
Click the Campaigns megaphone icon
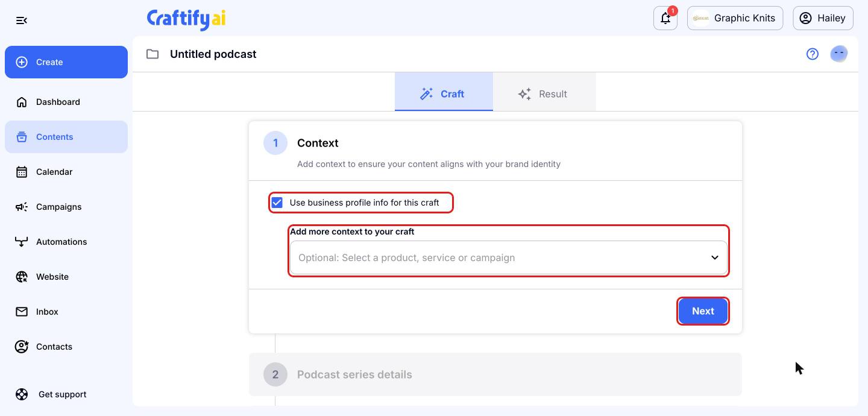[x=22, y=207]
